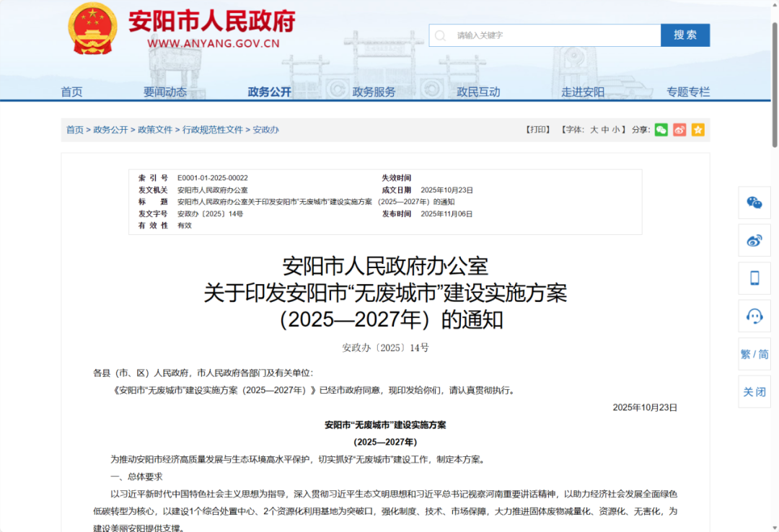779x532 pixels.
Task: Add page to favorites with star icon
Action: point(697,130)
